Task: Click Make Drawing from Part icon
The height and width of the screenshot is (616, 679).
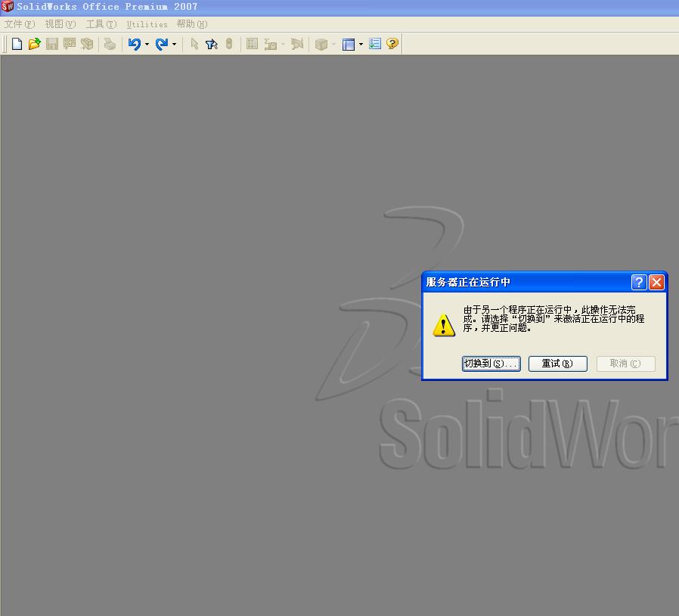Action: (x=70, y=44)
